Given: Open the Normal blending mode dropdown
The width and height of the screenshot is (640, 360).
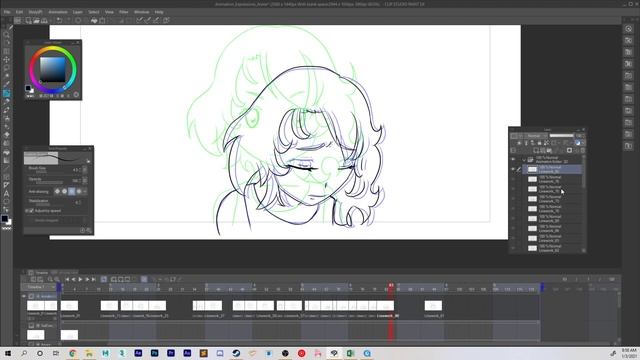Looking at the screenshot, I should pyautogui.click(x=536, y=136).
